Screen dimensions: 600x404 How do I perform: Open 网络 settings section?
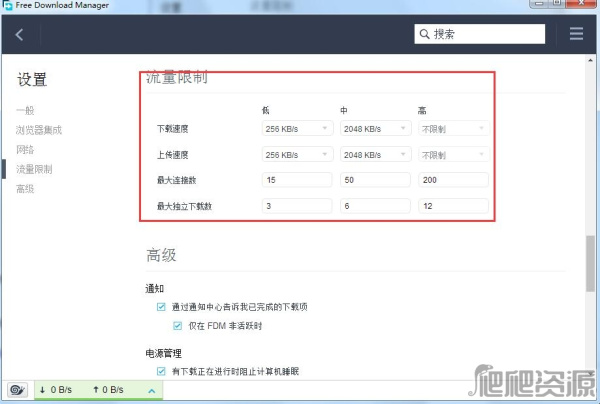[x=25, y=150]
